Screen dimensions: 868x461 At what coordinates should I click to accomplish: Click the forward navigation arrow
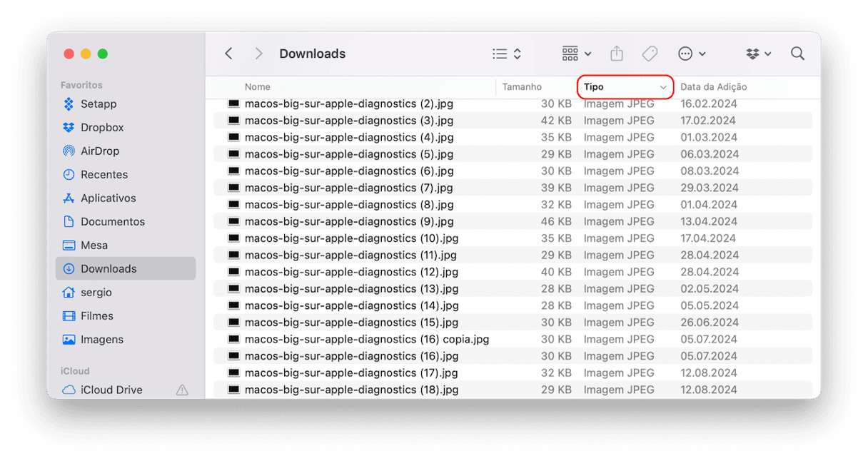(x=258, y=54)
